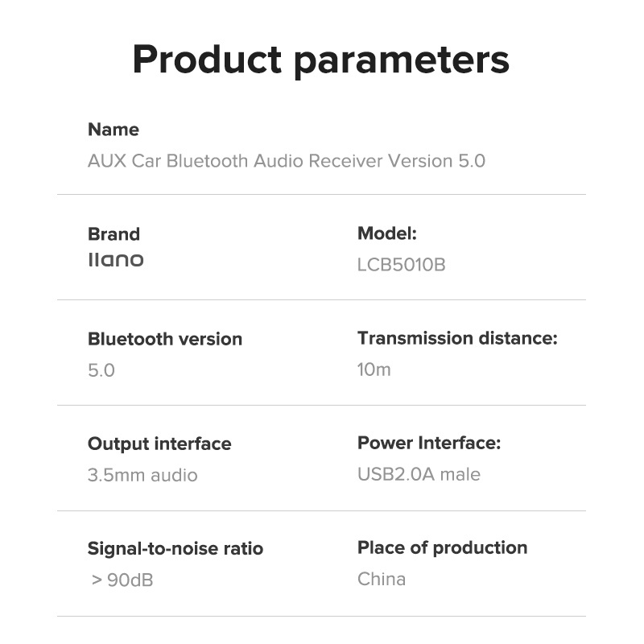Viewport: 644px width, 644px height.
Task: Click the divider line between Name and Brand
Action: [321, 195]
